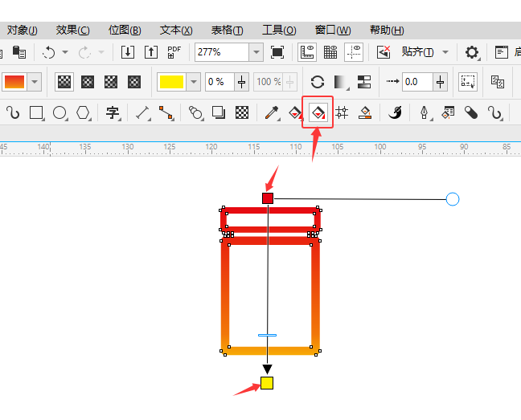Click the Publish to PDF icon
This screenshot has height=420, width=521.
pyautogui.click(x=174, y=52)
